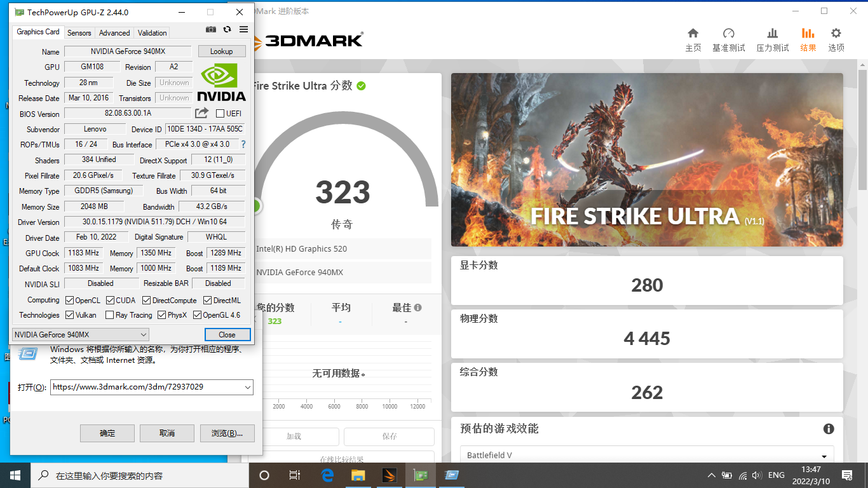The image size is (868, 488).
Task: Click the 保存 button in 3DMark
Action: (390, 437)
